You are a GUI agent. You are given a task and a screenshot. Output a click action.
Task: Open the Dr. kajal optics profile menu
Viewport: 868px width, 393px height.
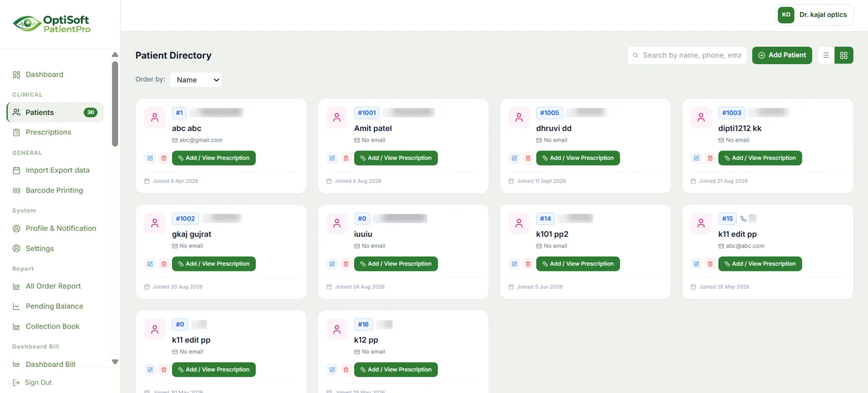coord(815,15)
